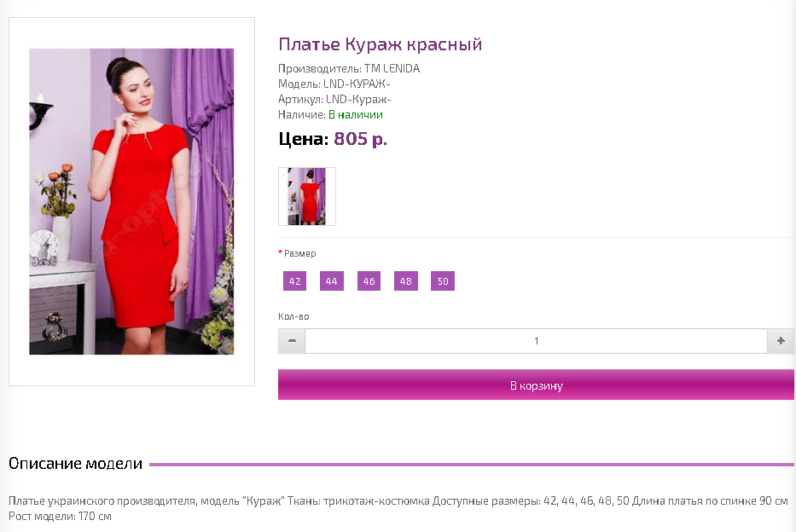Image resolution: width=796 pixels, height=532 pixels.
Task: Increase quantity with the plus icon
Action: pyautogui.click(x=781, y=341)
